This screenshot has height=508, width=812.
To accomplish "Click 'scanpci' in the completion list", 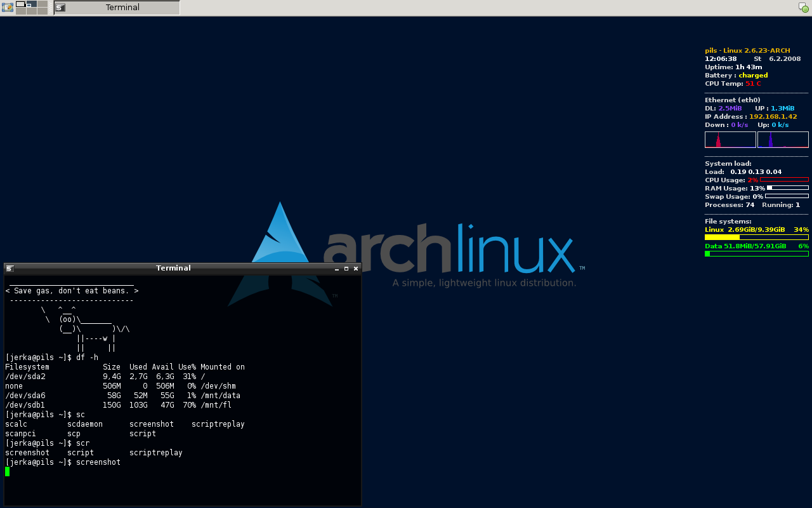I will [21, 434].
